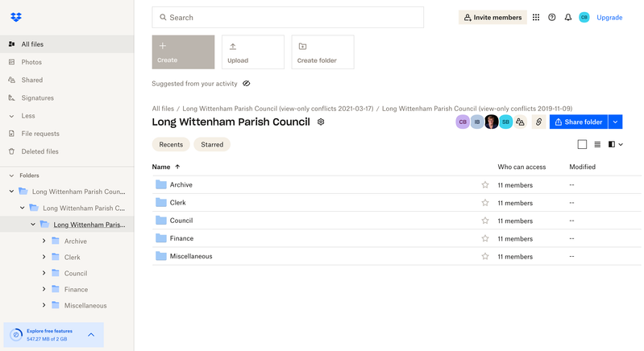The width and height of the screenshot is (644, 351).
Task: Expand the Finance folder in sidebar
Action: (44, 290)
